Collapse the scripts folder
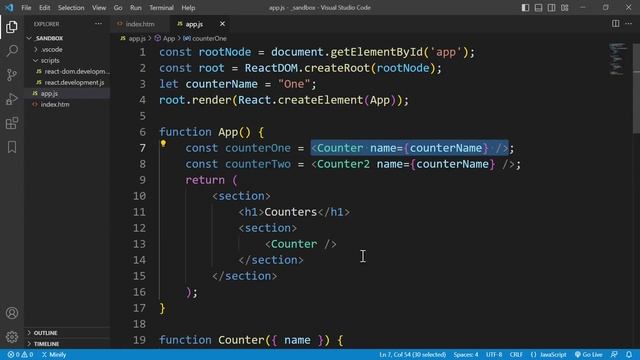The width and height of the screenshot is (640, 360). point(50,60)
